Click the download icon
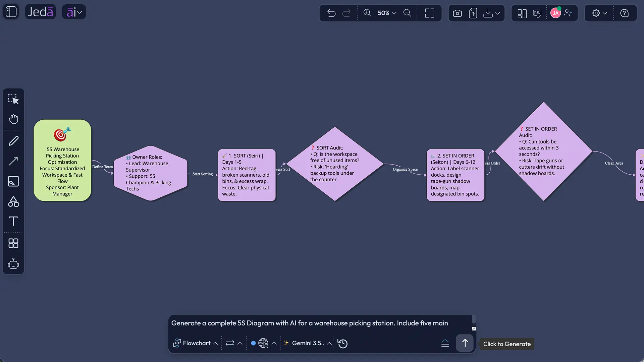This screenshot has width=644, height=362. pyautogui.click(x=488, y=13)
